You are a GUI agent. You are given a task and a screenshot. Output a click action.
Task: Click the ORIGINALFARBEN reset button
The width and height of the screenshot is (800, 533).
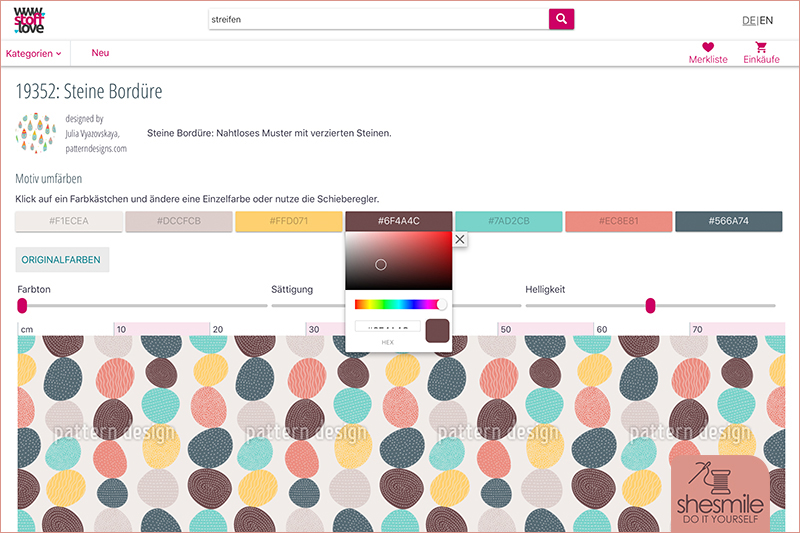point(62,260)
